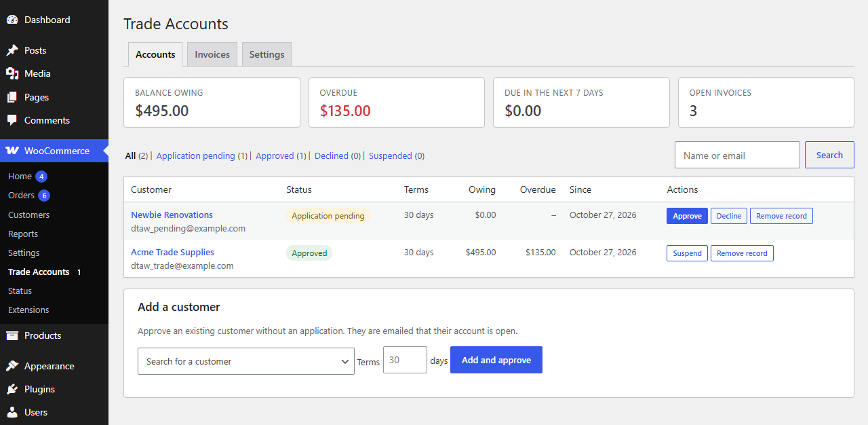Select Trade Accounts submenu item
This screenshot has height=425, width=868.
39,272
